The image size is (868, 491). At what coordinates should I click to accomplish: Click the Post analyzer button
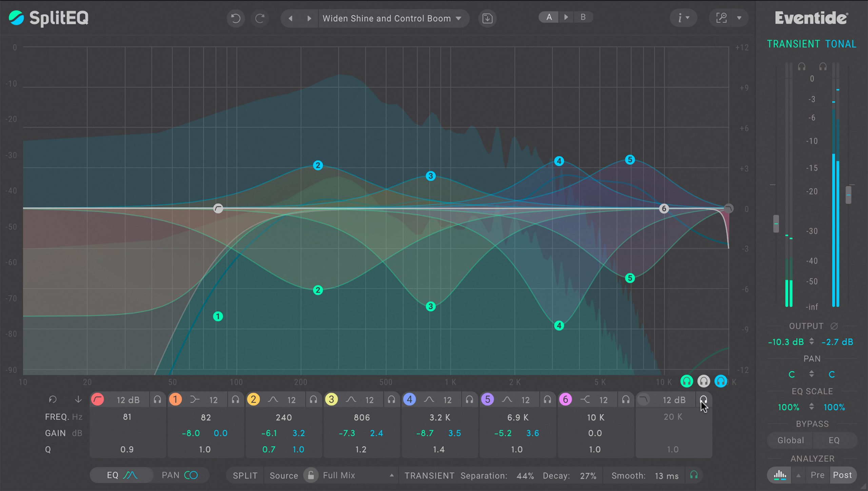point(845,475)
